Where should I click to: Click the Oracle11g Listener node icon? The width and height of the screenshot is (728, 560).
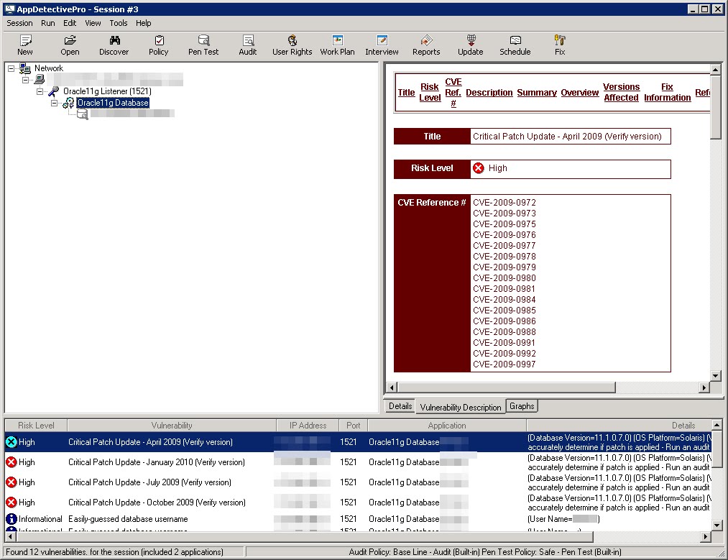[x=53, y=91]
